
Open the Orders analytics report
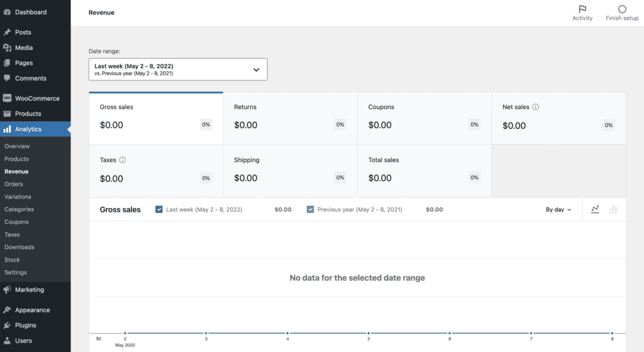14,184
